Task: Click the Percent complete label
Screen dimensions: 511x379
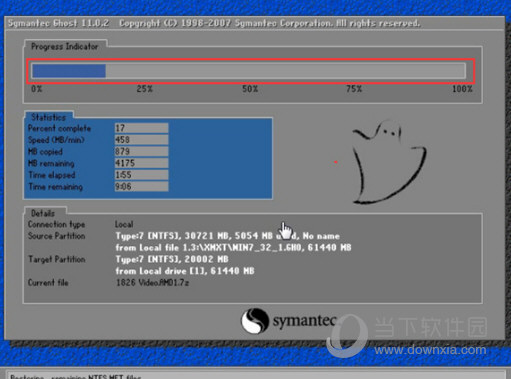Action: click(59, 128)
